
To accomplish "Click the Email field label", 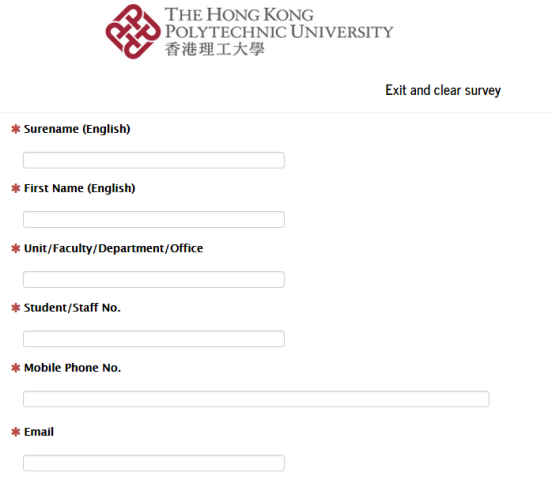I will point(39,432).
